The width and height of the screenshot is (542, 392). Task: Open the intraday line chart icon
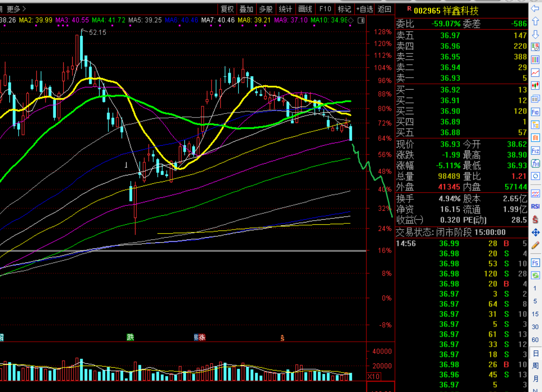[535, 72]
